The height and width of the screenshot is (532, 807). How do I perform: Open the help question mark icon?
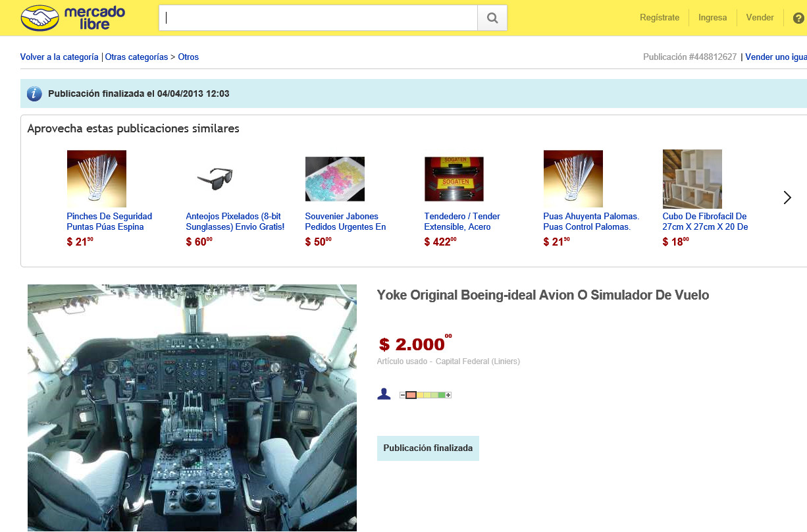(798, 18)
